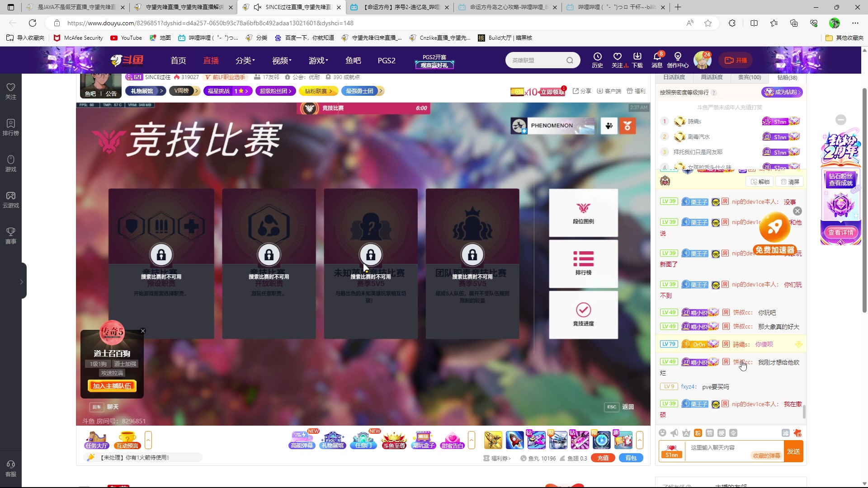The width and height of the screenshot is (868, 488).
Task: Click the 发送 send button
Action: pos(793,451)
